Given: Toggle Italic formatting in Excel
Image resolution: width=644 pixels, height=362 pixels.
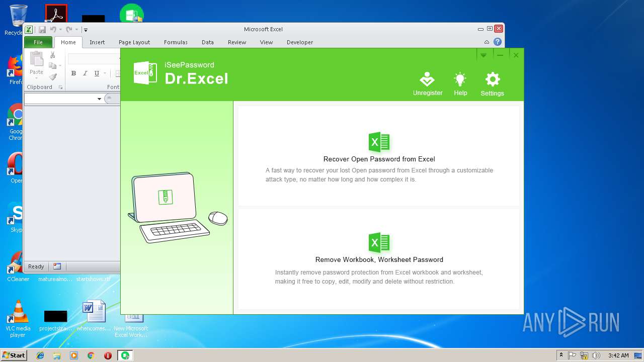Looking at the screenshot, I should [85, 73].
